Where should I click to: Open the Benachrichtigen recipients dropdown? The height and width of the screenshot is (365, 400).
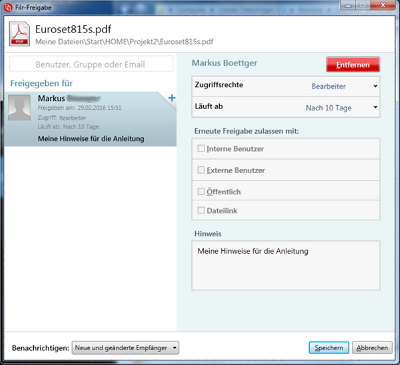pos(125,348)
